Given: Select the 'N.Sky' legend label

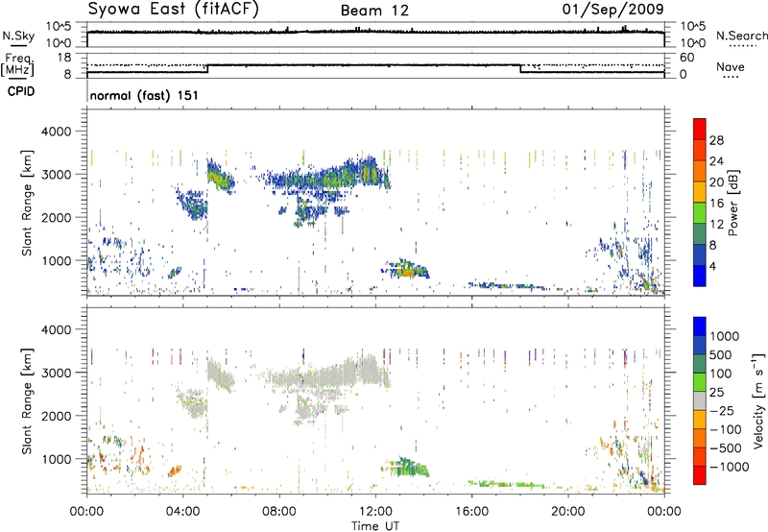Looking at the screenshot, I should tap(18, 36).
